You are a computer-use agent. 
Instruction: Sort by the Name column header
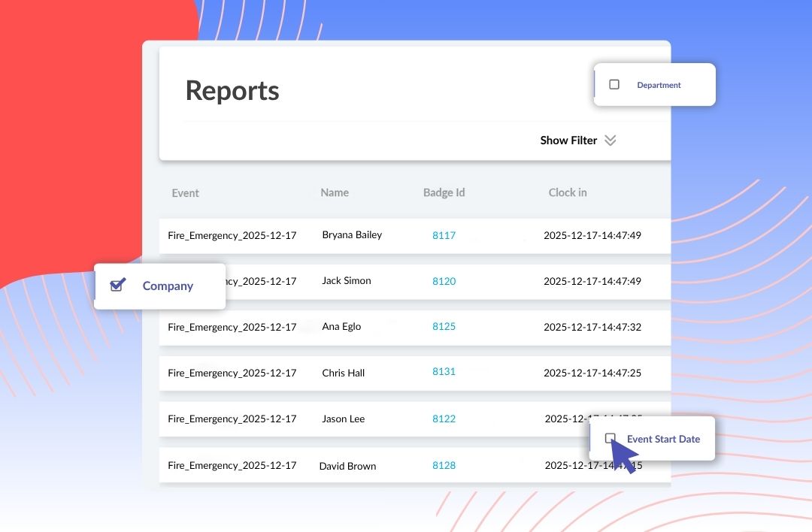coord(335,192)
